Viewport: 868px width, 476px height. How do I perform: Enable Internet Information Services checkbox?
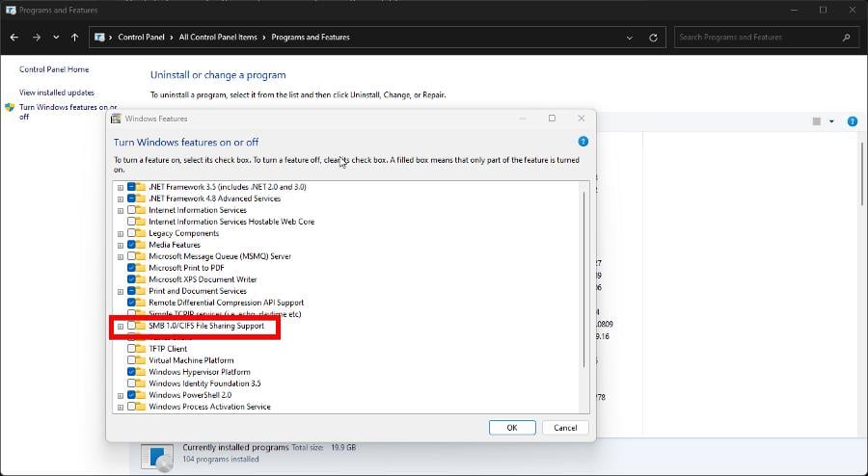coord(131,210)
